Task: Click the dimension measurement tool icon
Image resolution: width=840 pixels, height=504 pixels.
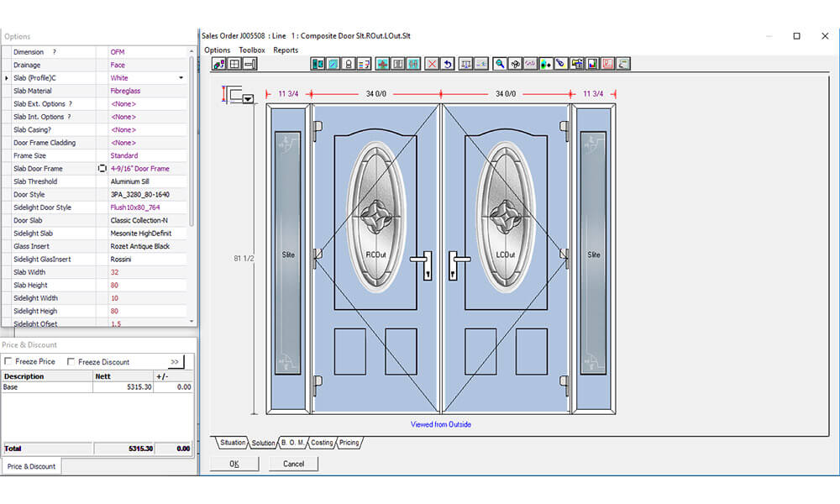Action: coord(465,63)
